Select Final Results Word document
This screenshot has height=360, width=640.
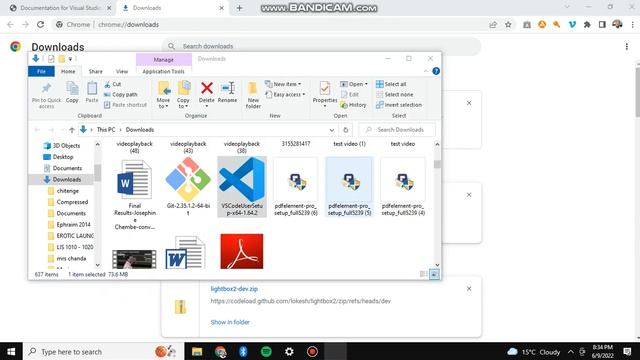point(134,194)
